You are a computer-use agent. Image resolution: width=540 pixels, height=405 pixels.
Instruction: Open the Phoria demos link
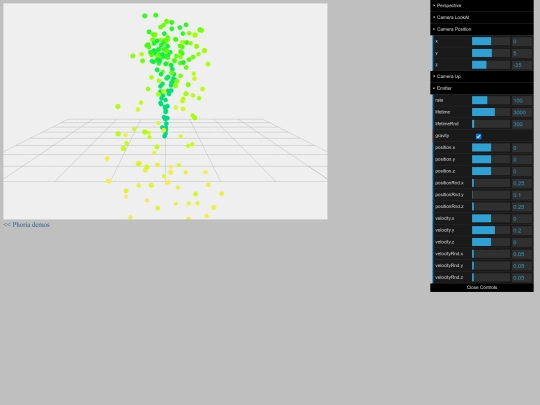click(27, 225)
